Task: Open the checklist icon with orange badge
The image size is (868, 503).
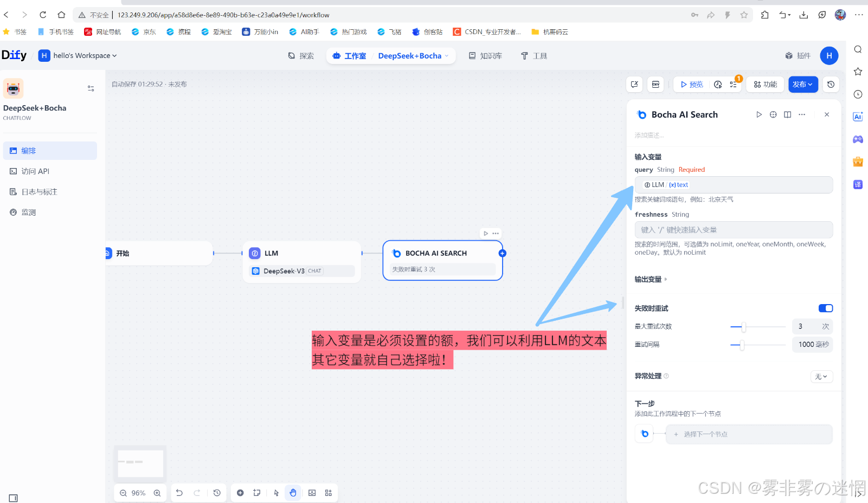Action: coord(734,85)
